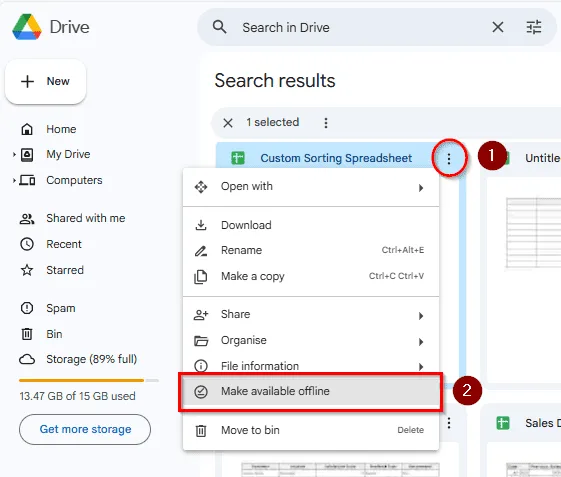
Task: Open Recent files list
Action: coord(64,244)
